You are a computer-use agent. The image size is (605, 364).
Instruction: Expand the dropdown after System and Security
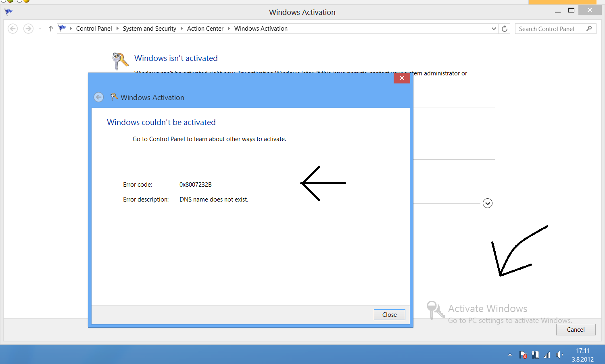tap(181, 29)
